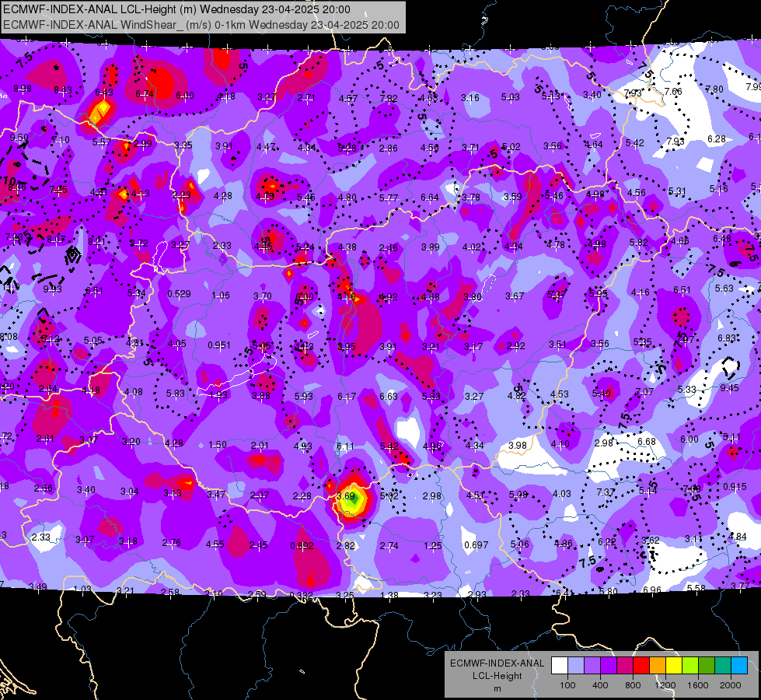Click the wind shear value 7.66
The image size is (761, 700).
tap(673, 91)
